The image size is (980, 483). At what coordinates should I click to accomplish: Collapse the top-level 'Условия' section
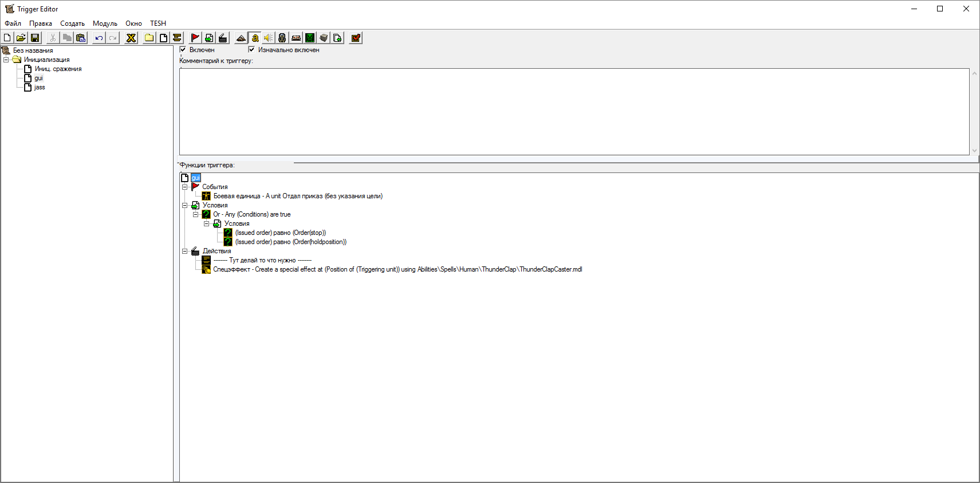[184, 205]
